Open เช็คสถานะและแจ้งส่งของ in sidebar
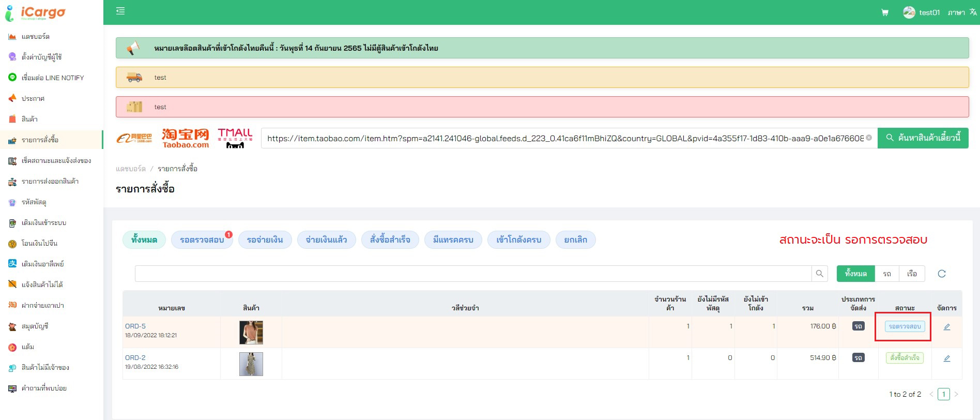Viewport: 980px width, 420px height. pos(56,160)
